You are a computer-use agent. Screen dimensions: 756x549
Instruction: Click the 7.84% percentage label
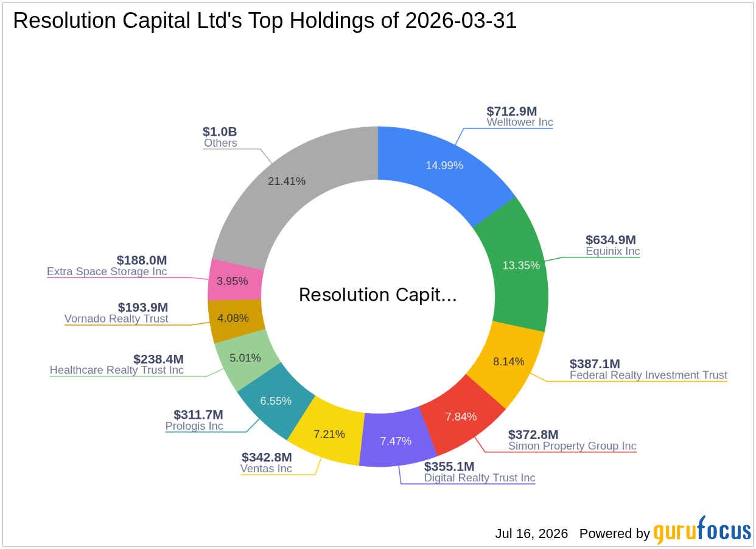461,417
